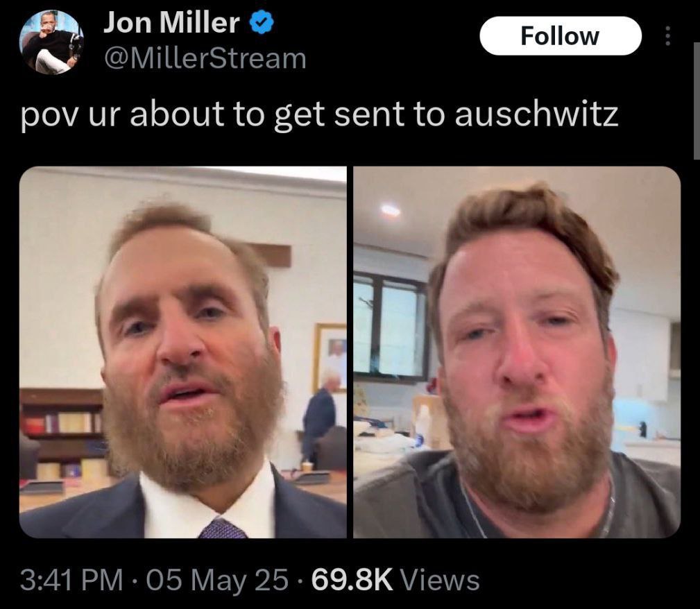700x609 pixels.
Task: Open the right photo of man in gray shirt
Action: (x=517, y=352)
